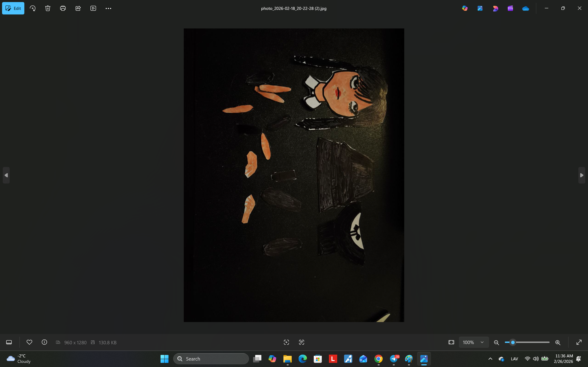Open OneDrive from title bar
Viewport: 588px width, 367px height.
pyautogui.click(x=526, y=8)
